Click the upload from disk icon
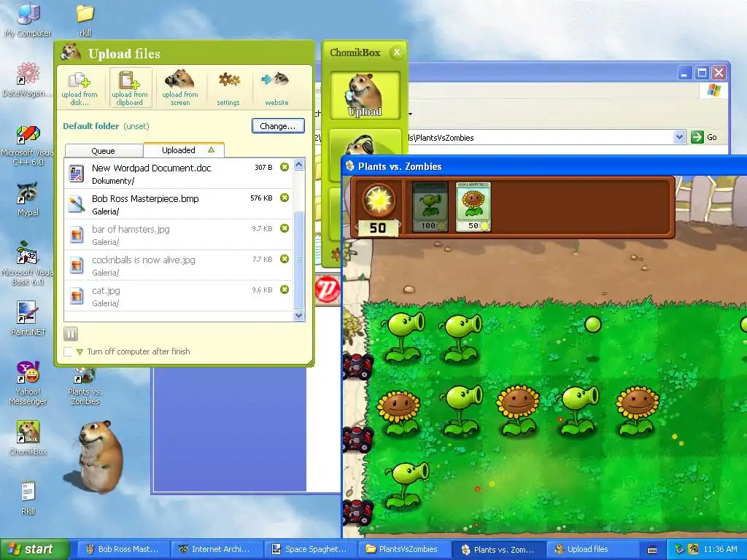Viewport: 747px width, 560px height. pyautogui.click(x=80, y=88)
